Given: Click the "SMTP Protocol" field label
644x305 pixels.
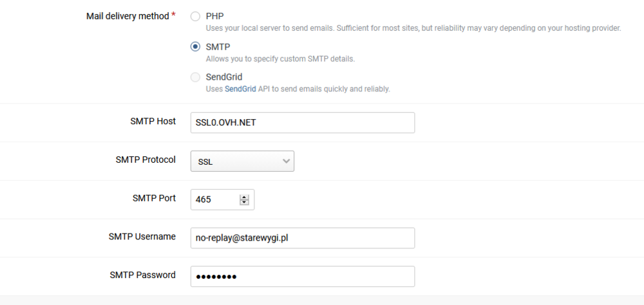Looking at the screenshot, I should [x=146, y=160].
